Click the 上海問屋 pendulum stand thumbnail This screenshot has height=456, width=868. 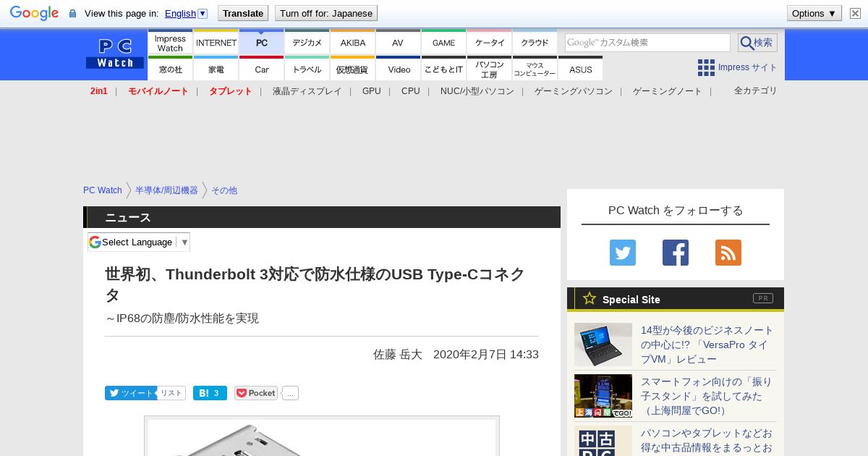tap(603, 396)
